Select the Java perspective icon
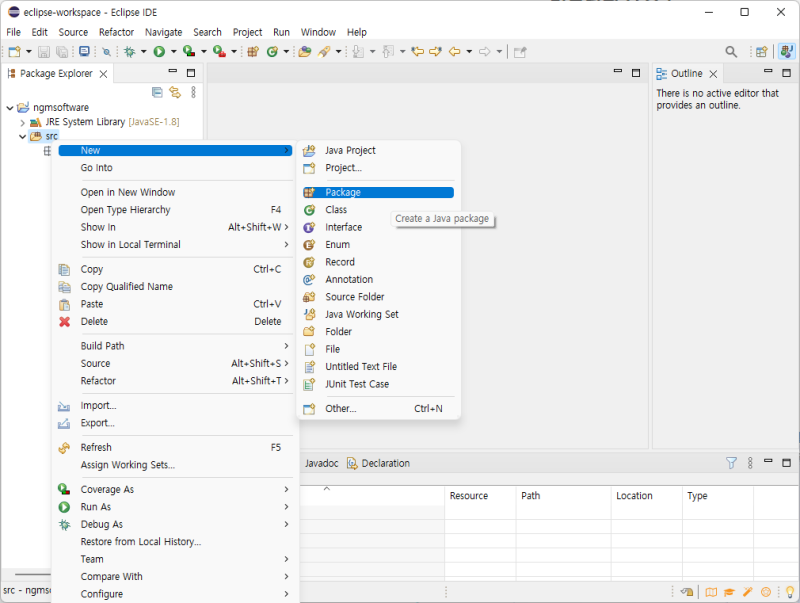The image size is (800, 603). point(786,52)
